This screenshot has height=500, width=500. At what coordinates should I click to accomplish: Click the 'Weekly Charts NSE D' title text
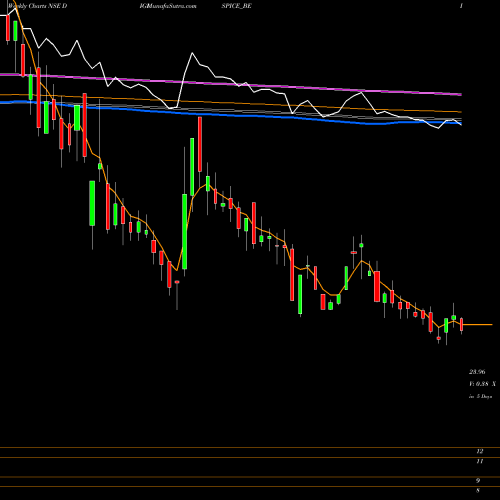click(x=37, y=6)
